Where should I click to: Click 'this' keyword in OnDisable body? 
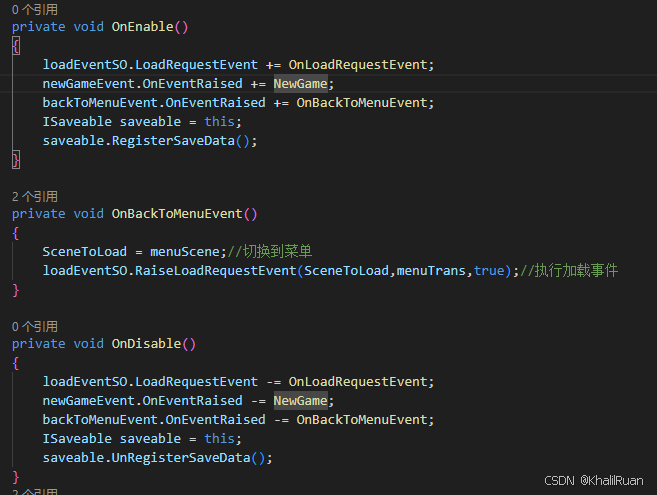[220, 439]
